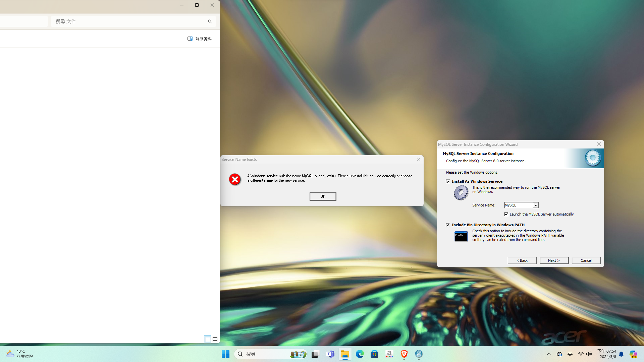Show hidden system tray icons
The height and width of the screenshot is (362, 644).
(549, 354)
